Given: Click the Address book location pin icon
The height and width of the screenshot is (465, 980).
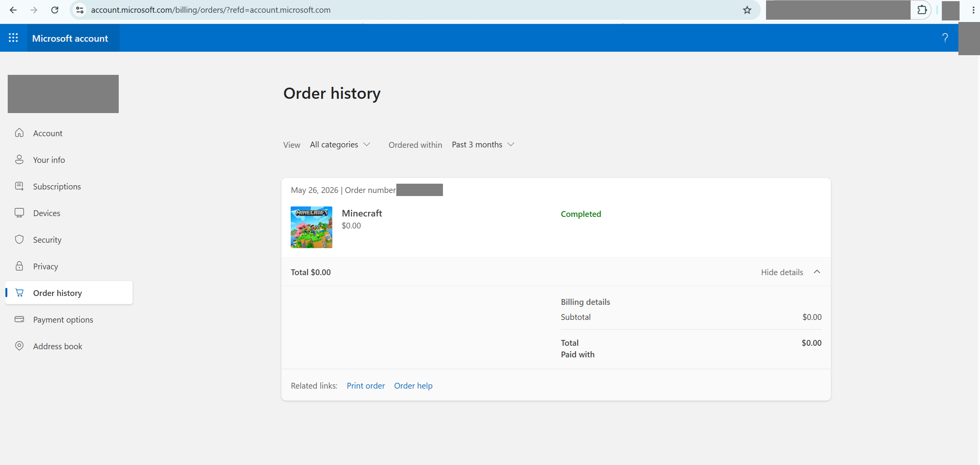Looking at the screenshot, I should pos(19,346).
